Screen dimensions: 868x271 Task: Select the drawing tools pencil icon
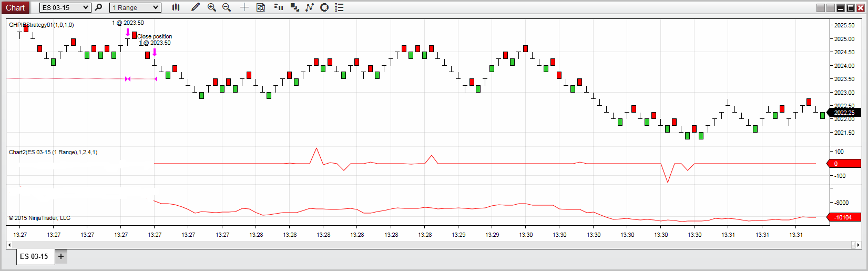click(x=196, y=7)
